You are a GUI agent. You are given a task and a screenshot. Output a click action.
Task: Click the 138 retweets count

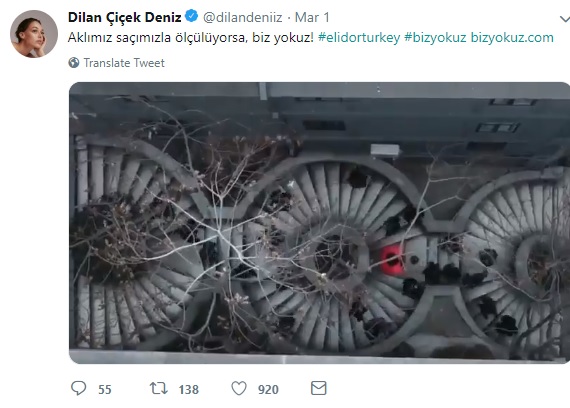[189, 389]
